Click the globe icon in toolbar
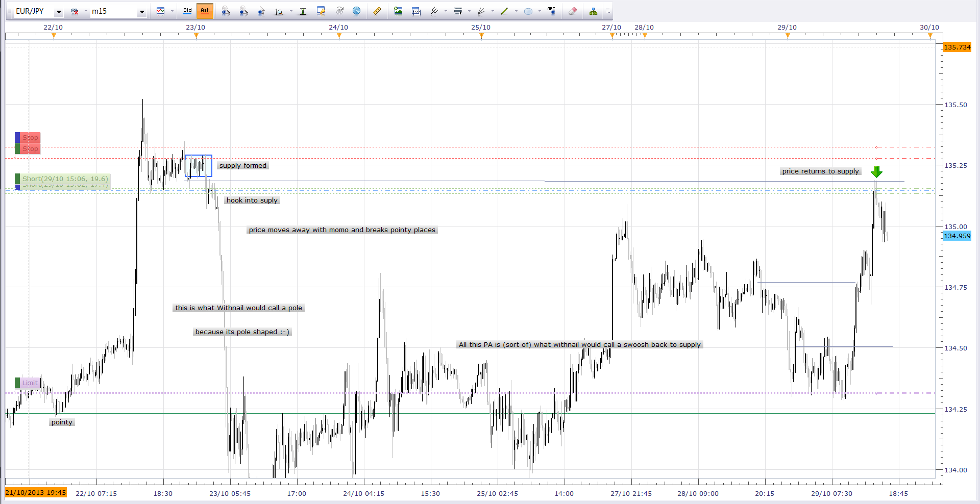Image resolution: width=980 pixels, height=504 pixels. pyautogui.click(x=357, y=11)
